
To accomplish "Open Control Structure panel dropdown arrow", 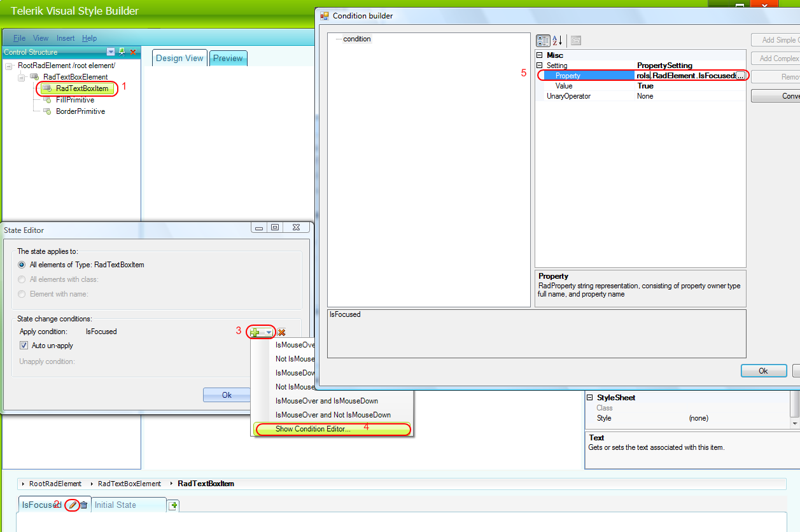I will [x=111, y=52].
